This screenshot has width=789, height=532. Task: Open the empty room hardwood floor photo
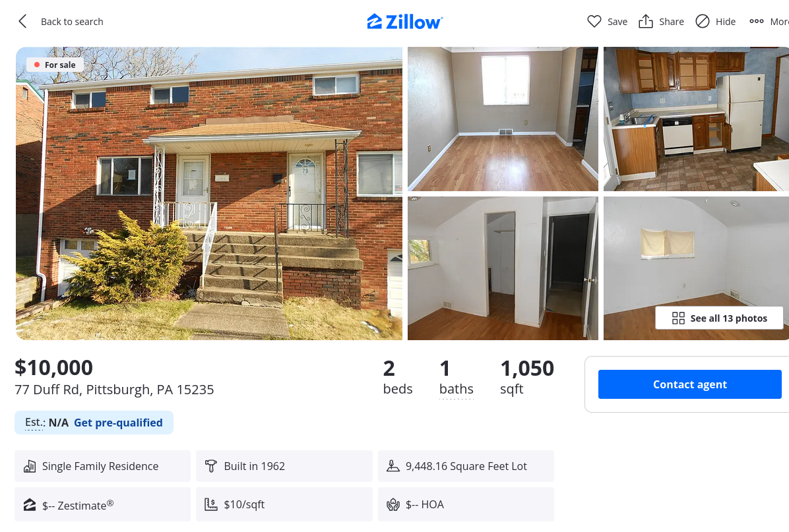tap(503, 119)
